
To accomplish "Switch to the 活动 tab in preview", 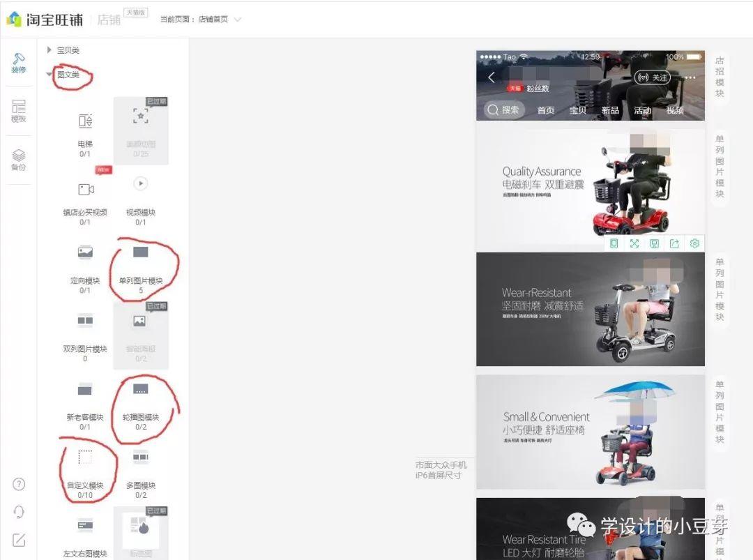I will point(642,110).
